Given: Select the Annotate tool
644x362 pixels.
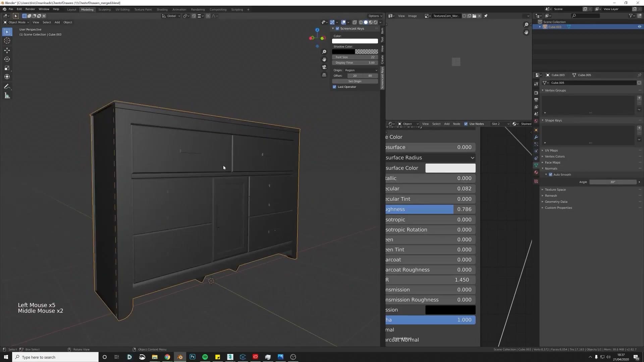Looking at the screenshot, I should (x=7, y=87).
